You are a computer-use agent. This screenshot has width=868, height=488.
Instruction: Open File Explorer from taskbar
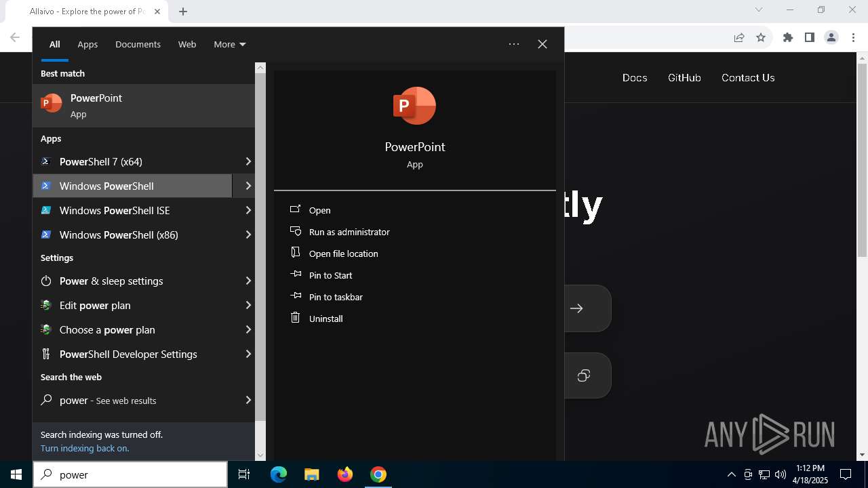[311, 474]
